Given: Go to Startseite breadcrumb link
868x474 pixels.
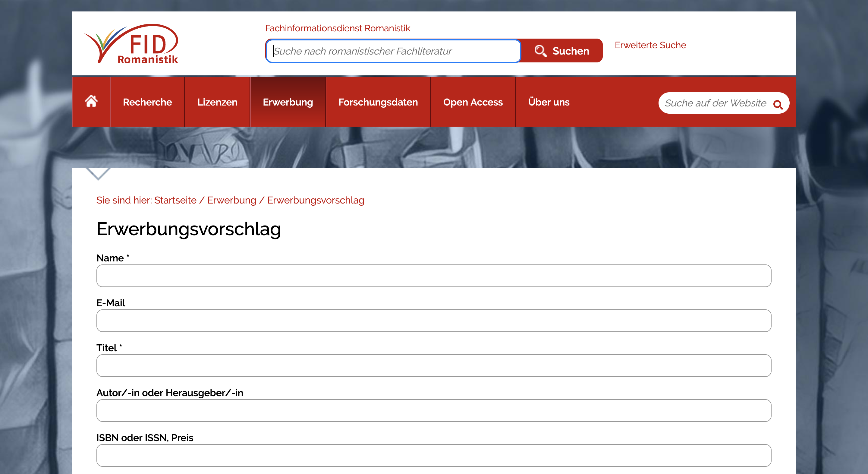Looking at the screenshot, I should [x=175, y=200].
